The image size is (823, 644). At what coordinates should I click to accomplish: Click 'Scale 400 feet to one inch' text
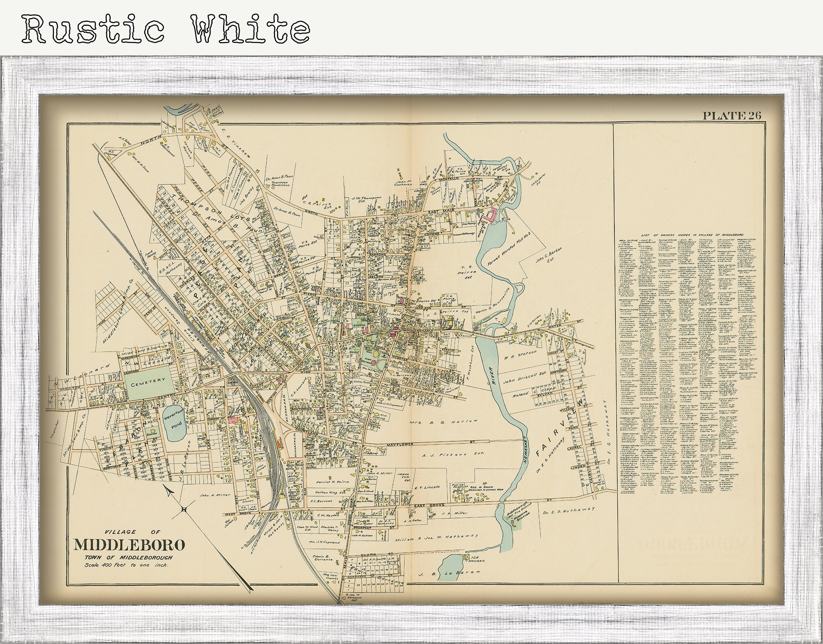pyautogui.click(x=127, y=565)
